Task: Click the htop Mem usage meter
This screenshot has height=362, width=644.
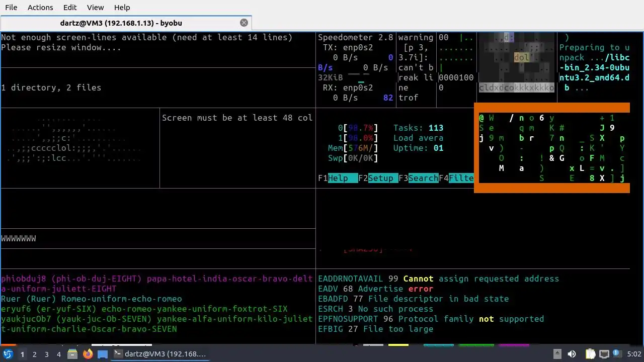Action: pyautogui.click(x=353, y=148)
